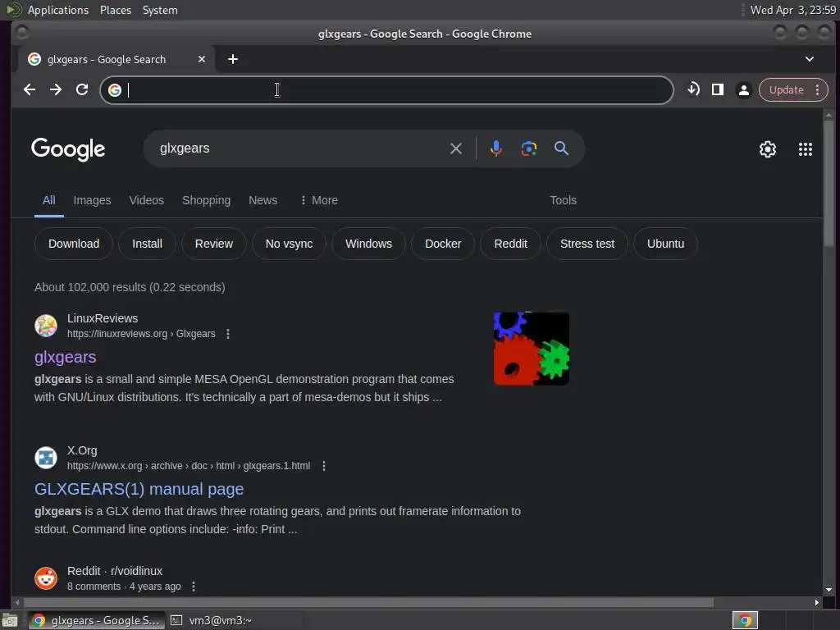Click the https://linuxreviews.org › Glxgears URL

(141, 334)
